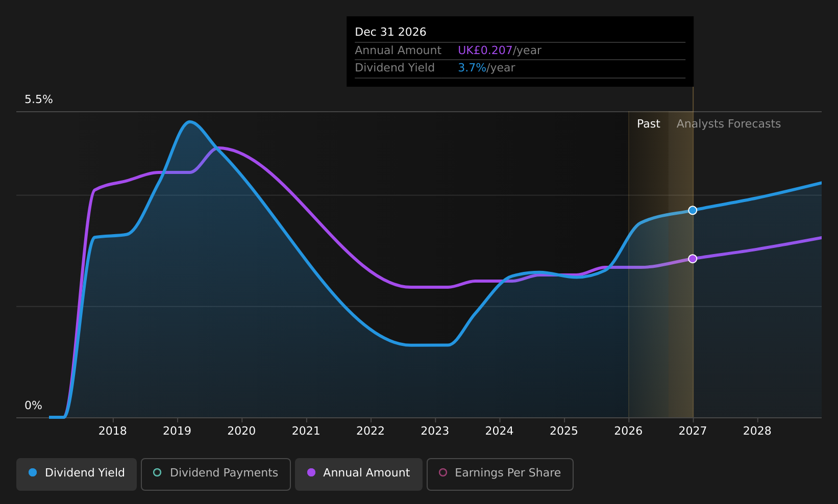Toggle the Annual Amount legend series
Image resolution: width=838 pixels, height=504 pixels.
[359, 474]
